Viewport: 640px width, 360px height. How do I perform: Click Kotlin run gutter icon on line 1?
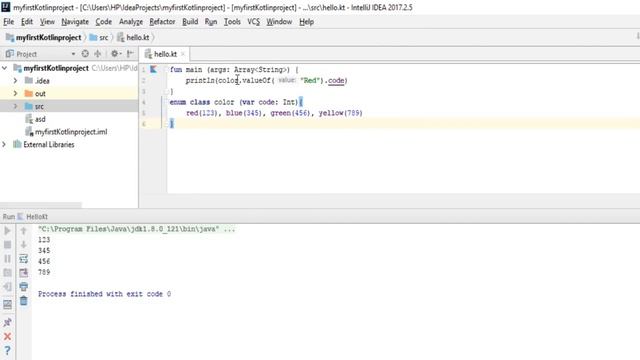tap(153, 69)
